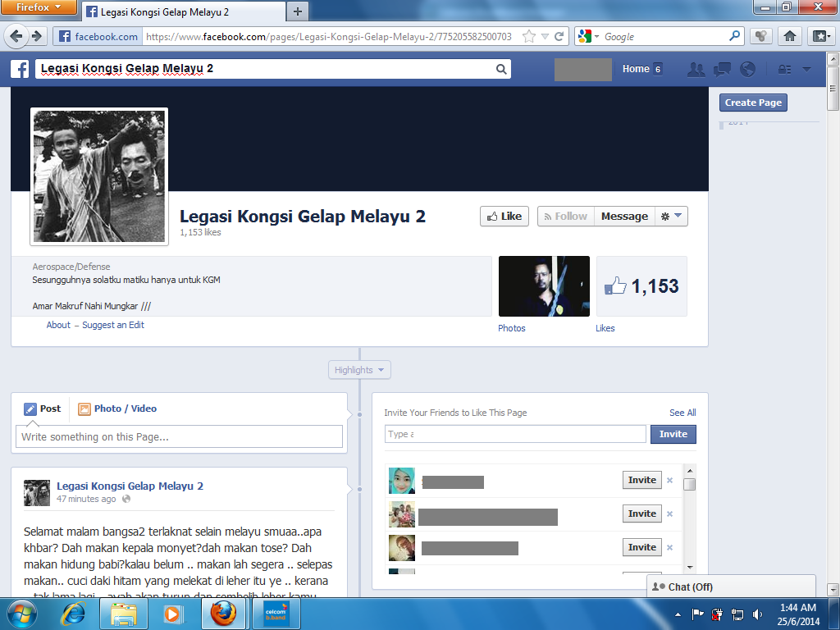
Task: Open post author Legasi Kongsi Gelap Melayu 2 link
Action: tap(130, 486)
